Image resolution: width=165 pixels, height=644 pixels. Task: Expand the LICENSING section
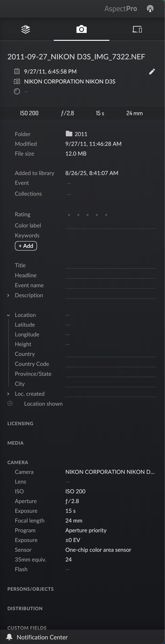20,423
